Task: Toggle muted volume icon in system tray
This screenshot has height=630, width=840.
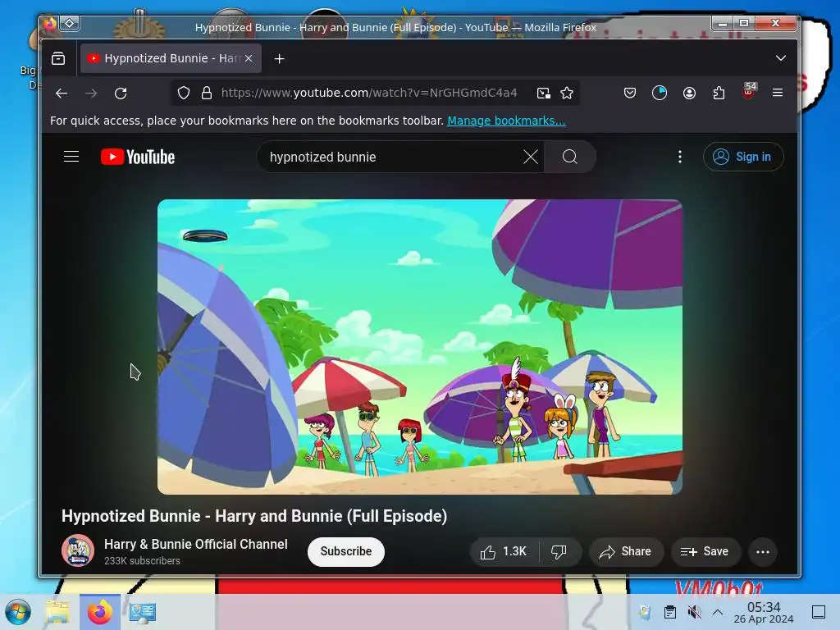Action: 694,612
